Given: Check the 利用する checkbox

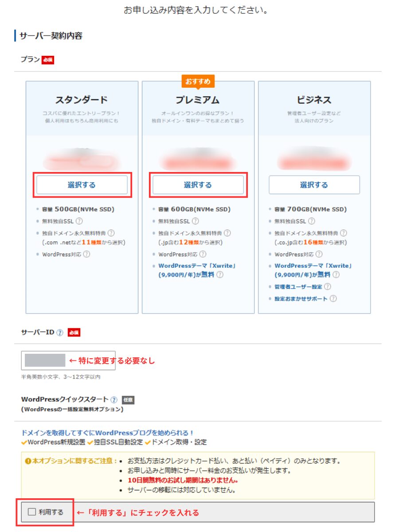Looking at the screenshot, I should click(x=32, y=512).
